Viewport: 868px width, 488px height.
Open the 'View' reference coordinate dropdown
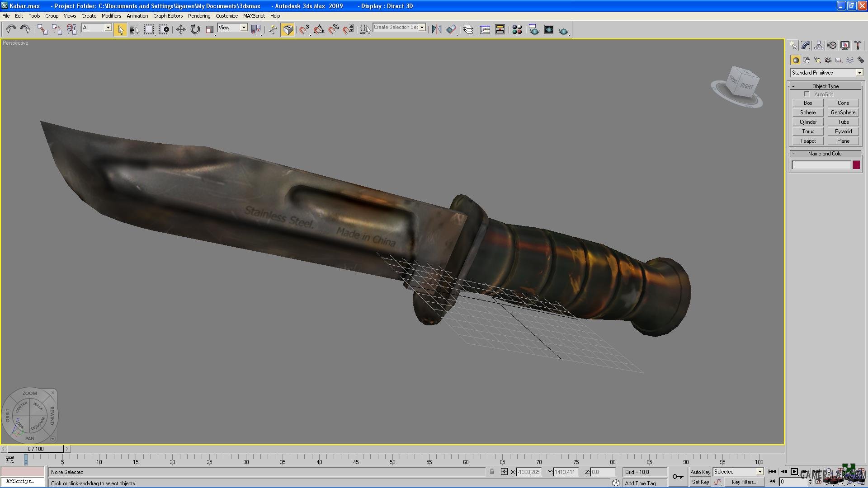(244, 28)
